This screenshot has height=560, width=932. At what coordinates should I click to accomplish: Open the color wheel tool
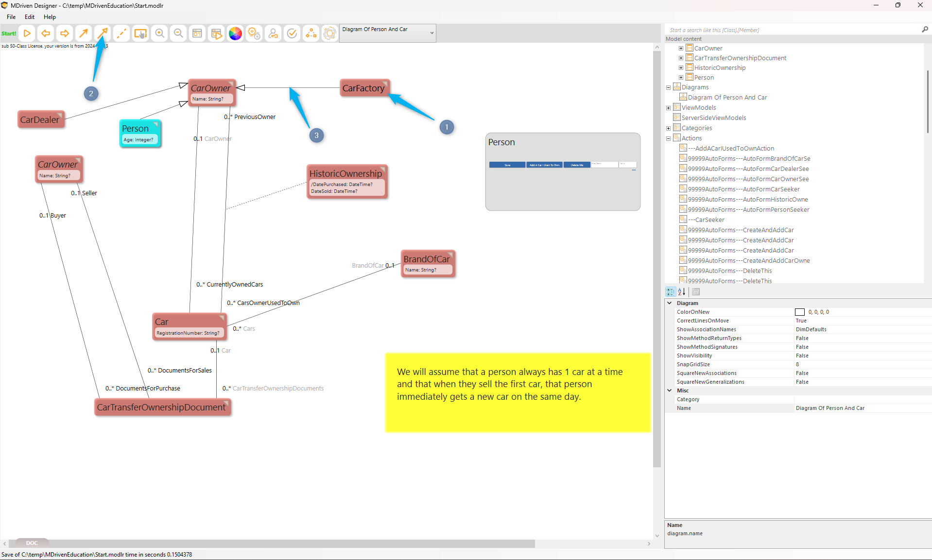point(235,34)
